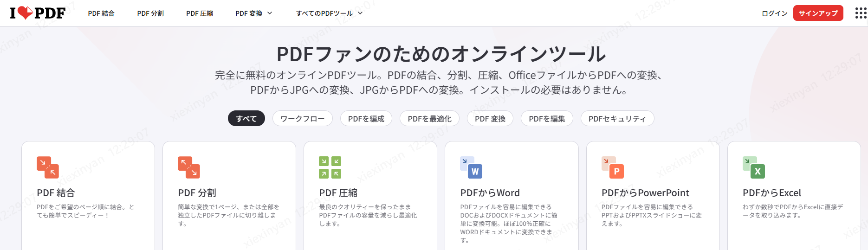Open PDF 結合 in top navigation
Viewport: 868px width, 250px height.
click(101, 13)
